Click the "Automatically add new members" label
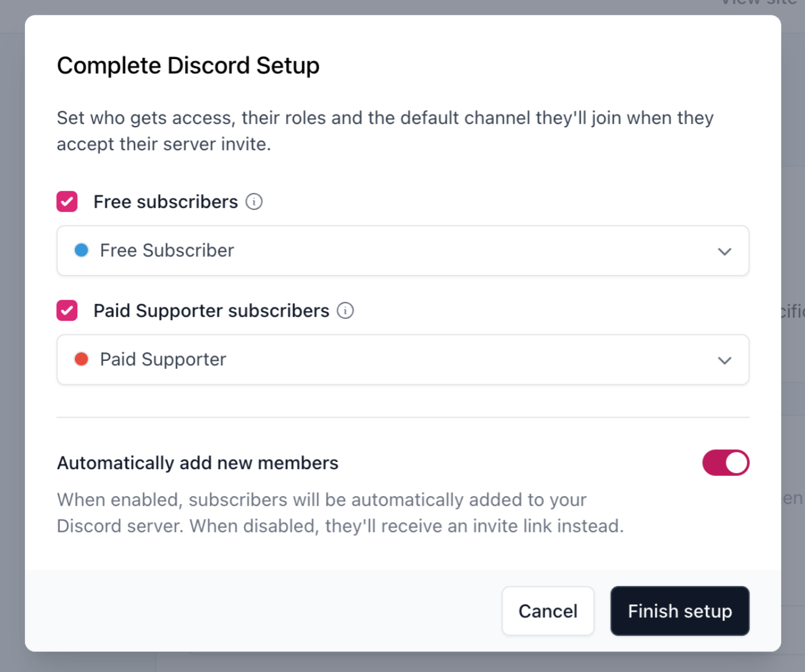This screenshot has height=672, width=805. (197, 463)
